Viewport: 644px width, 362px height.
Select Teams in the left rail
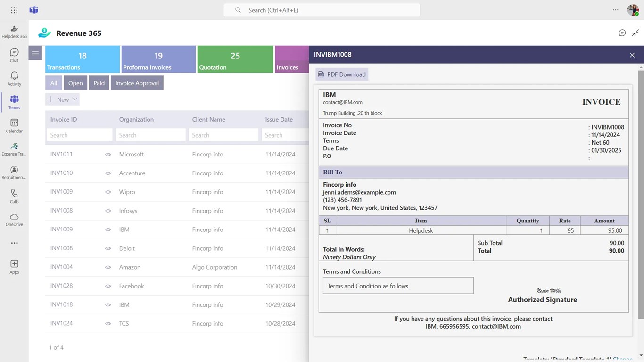click(14, 102)
